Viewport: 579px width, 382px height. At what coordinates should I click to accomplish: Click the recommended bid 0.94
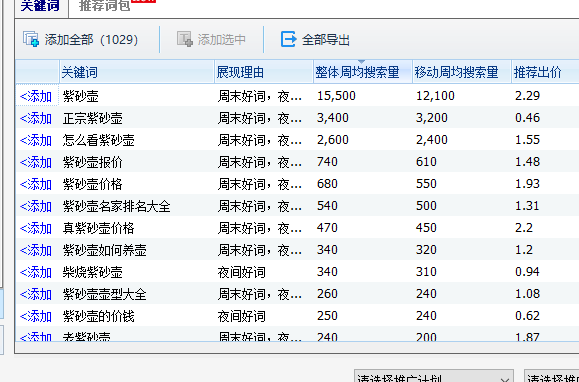[x=527, y=272]
